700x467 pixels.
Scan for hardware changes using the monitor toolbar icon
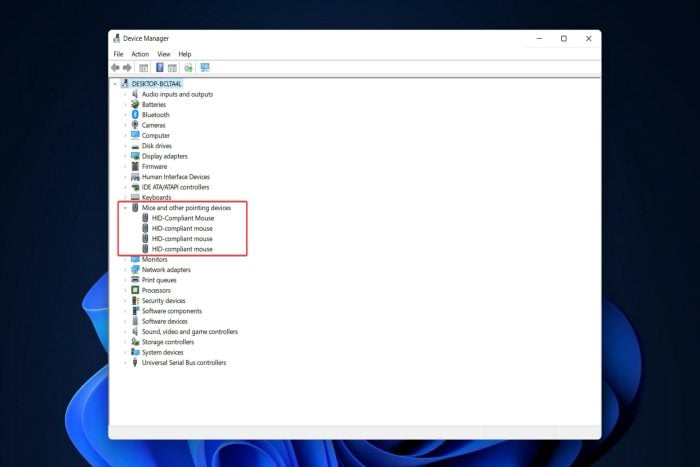click(205, 67)
